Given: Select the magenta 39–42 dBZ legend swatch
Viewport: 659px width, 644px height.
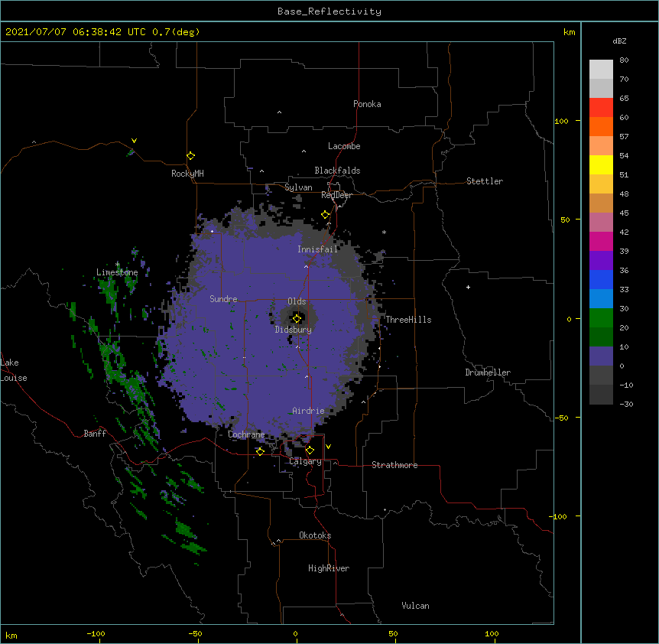Looking at the screenshot, I should tap(601, 241).
